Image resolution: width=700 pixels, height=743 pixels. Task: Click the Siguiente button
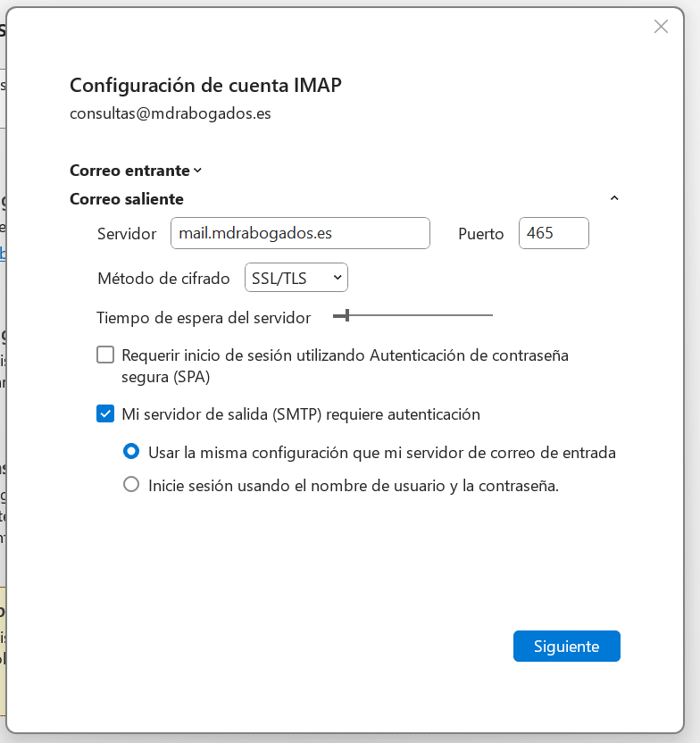pos(566,646)
